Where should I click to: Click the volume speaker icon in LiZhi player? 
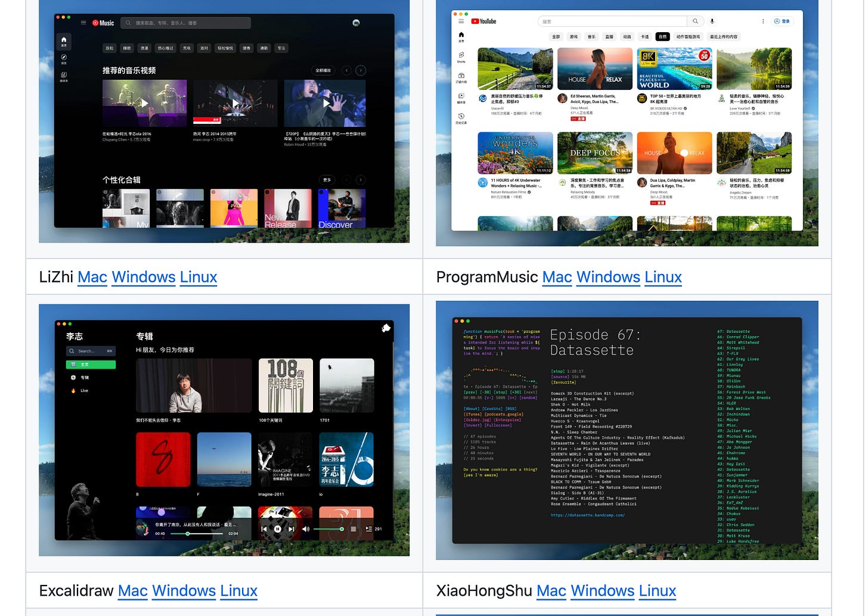[306, 529]
